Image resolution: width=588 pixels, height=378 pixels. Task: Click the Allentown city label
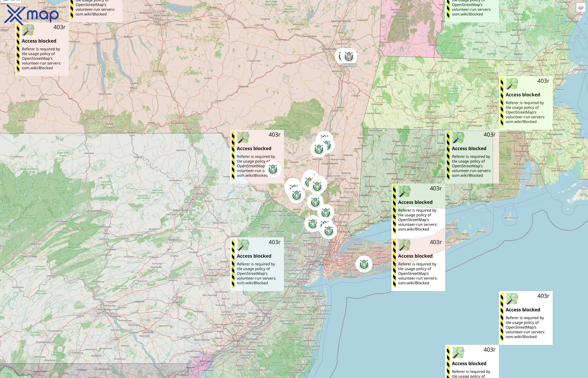[x=212, y=275]
